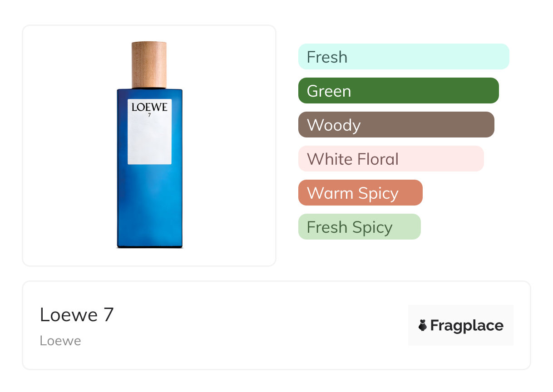Click the Fragplace perfume bottle logo icon
The width and height of the screenshot is (553, 392).
pos(423,325)
